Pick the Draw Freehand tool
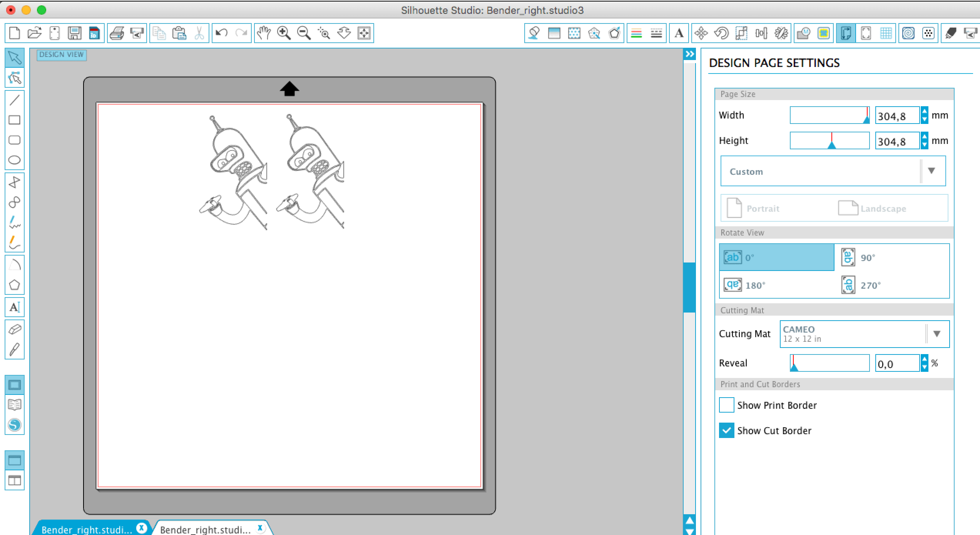The height and width of the screenshot is (535, 980). click(15, 222)
